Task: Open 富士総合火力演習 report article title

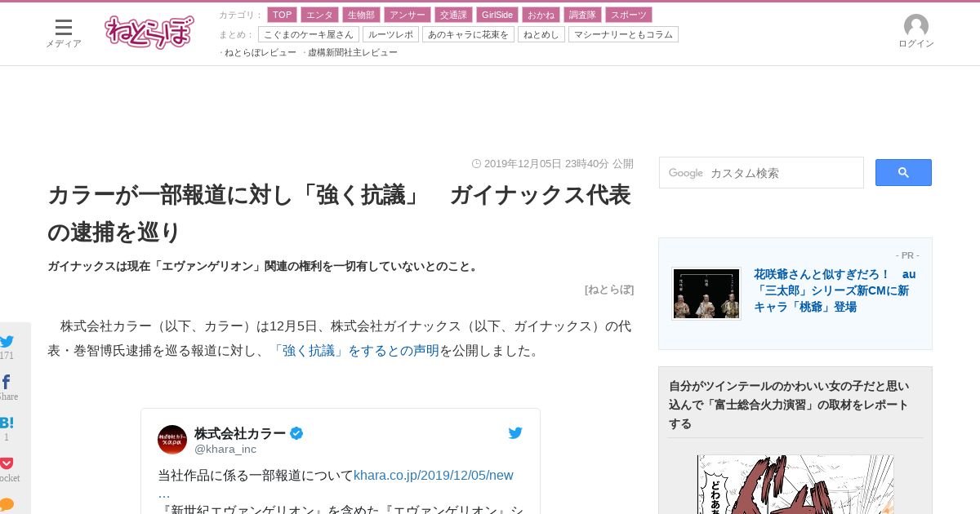Action: click(789, 405)
